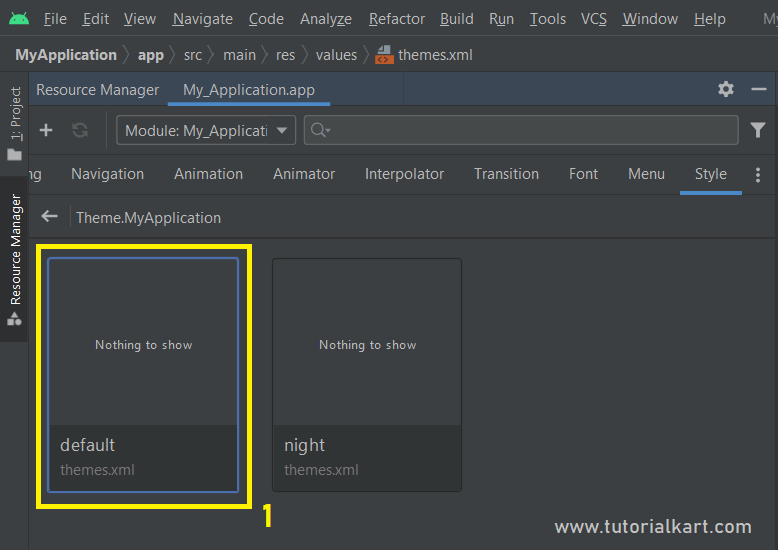Click Resource Manager shapes icon in sidebar
This screenshot has width=778, height=550.
point(14,319)
